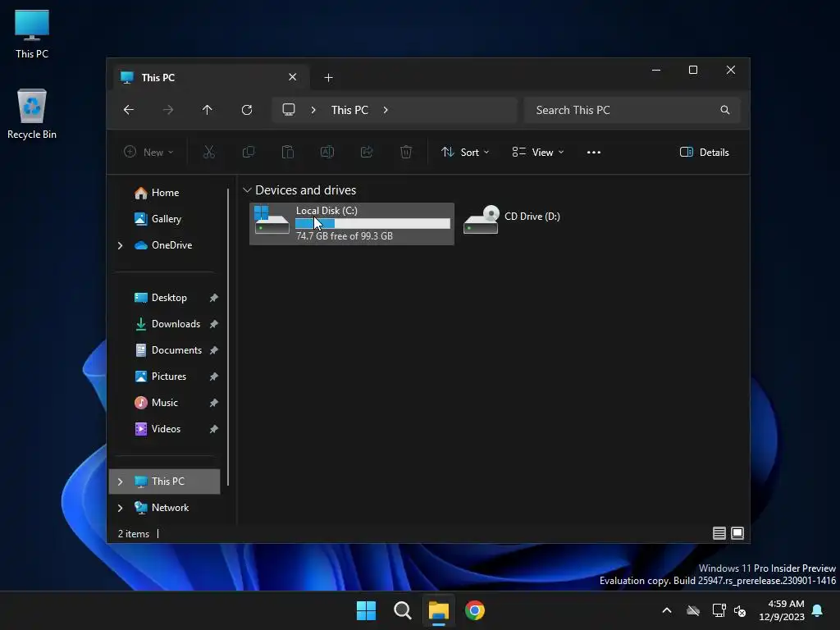840x630 pixels.
Task: Click chevron after This PC in address bar
Action: coord(386,110)
